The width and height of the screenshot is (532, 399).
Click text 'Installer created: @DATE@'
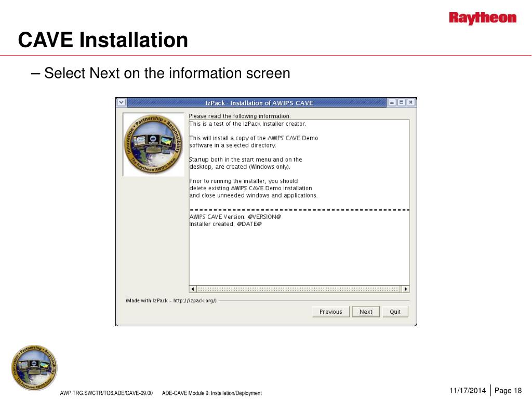tap(225, 224)
